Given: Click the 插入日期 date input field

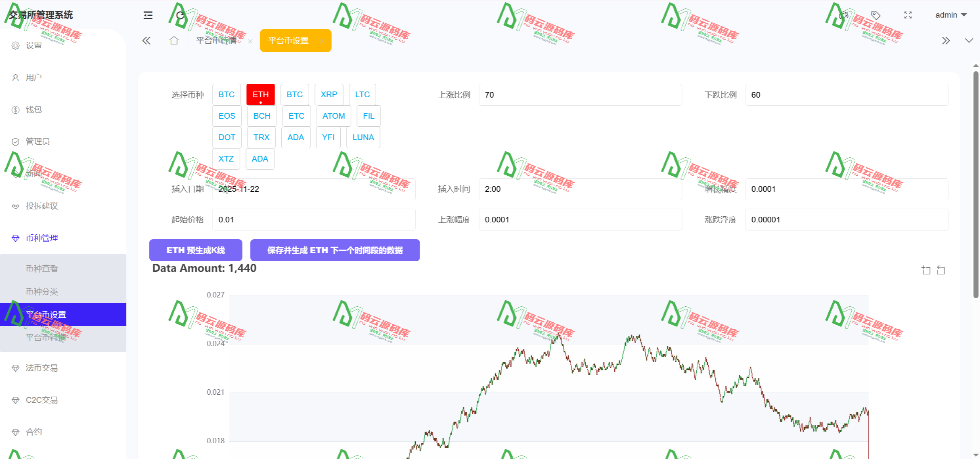Looking at the screenshot, I should tap(314, 189).
